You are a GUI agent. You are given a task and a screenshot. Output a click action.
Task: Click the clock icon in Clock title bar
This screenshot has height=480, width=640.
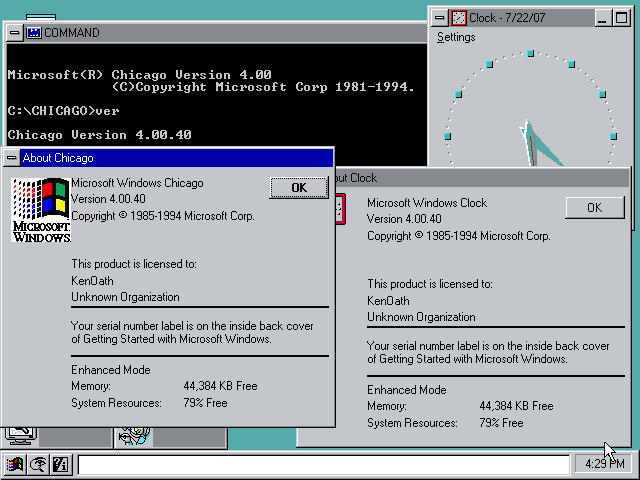point(458,18)
